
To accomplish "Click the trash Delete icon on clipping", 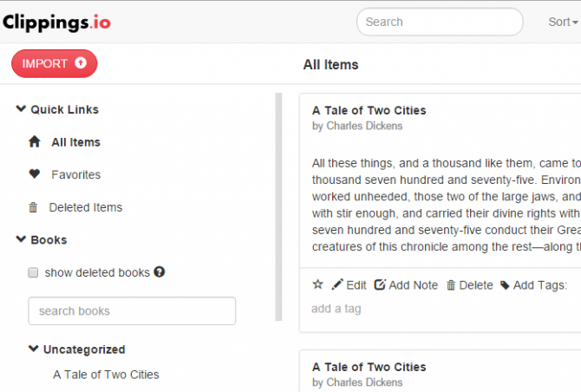I will (x=451, y=285).
